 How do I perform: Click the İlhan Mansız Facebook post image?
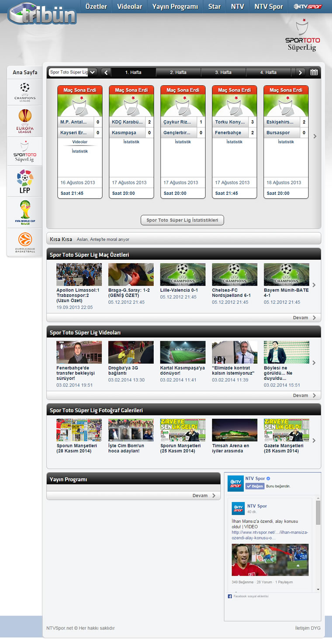pos(270,560)
